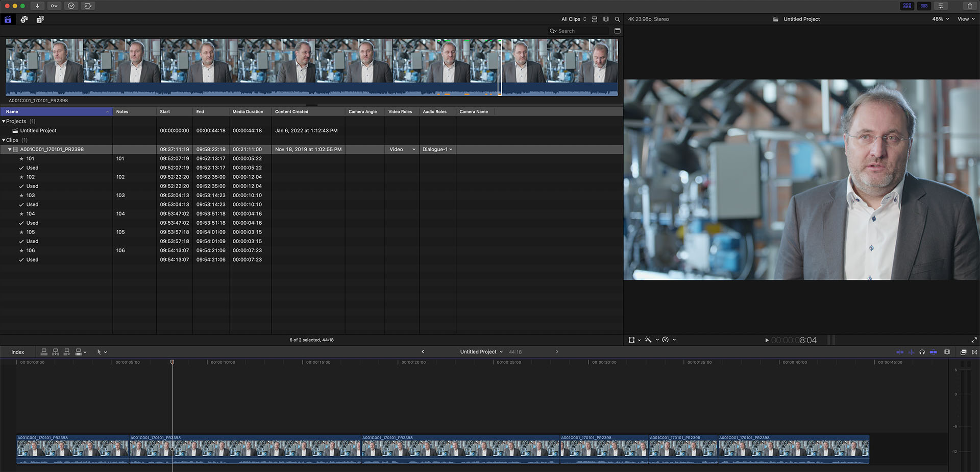Open the Extensions icon in toolbar
Screen dimensions: 980x472
[x=88, y=6]
